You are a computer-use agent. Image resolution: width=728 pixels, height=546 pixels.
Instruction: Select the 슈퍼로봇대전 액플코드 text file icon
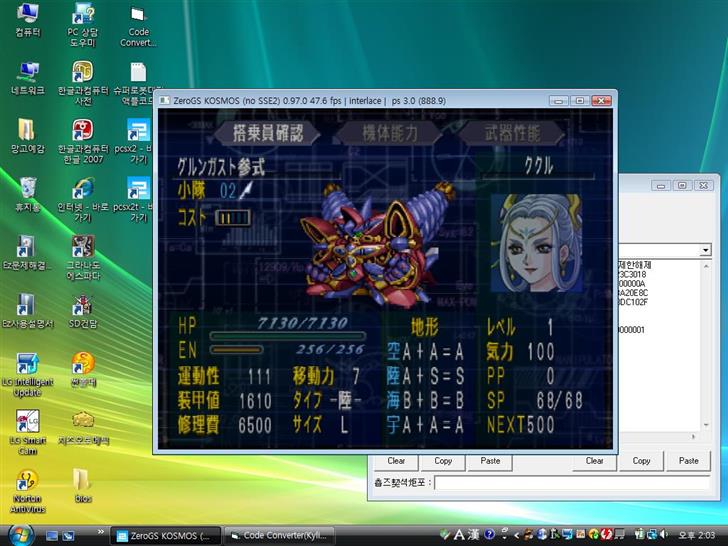pos(138,83)
